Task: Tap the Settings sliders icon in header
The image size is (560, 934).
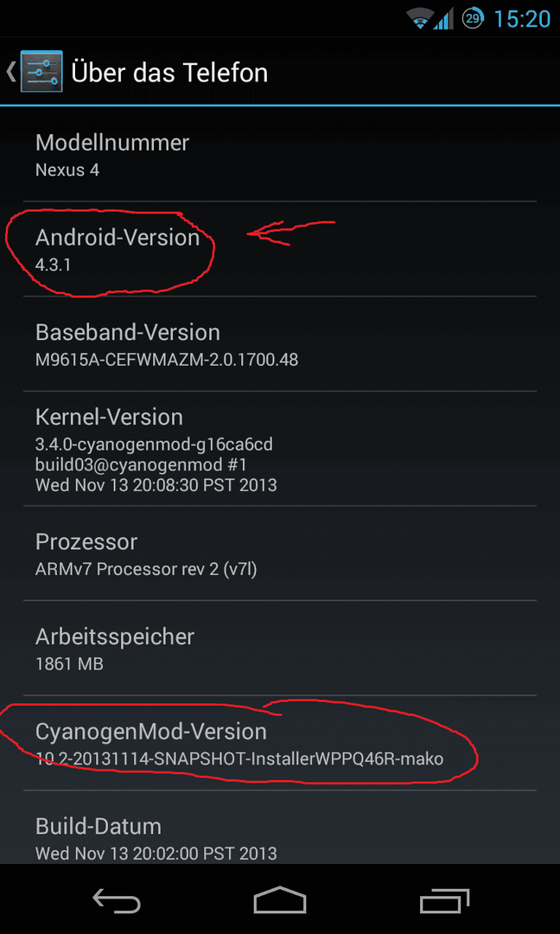Action: tap(41, 72)
